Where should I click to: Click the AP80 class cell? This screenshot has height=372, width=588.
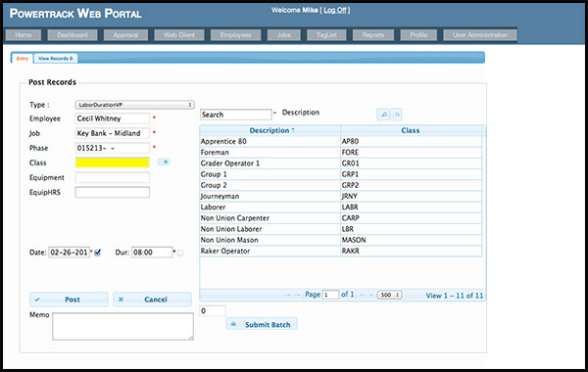(412, 141)
